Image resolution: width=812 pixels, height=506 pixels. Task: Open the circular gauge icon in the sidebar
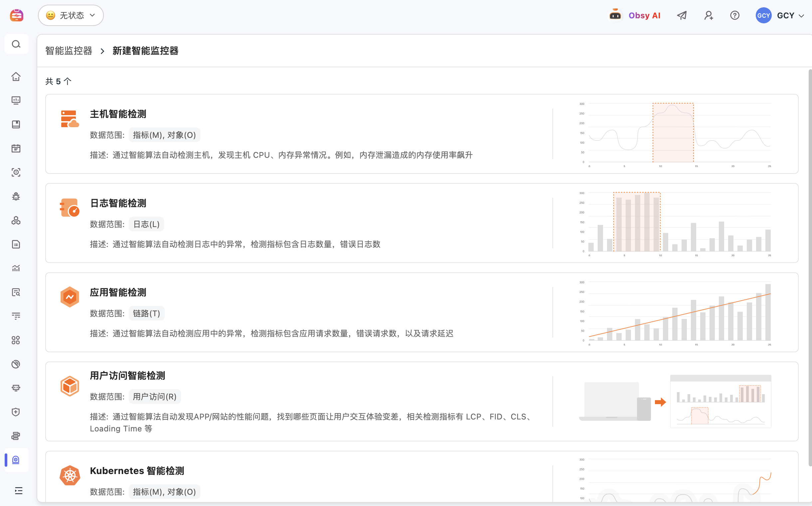coord(16,364)
